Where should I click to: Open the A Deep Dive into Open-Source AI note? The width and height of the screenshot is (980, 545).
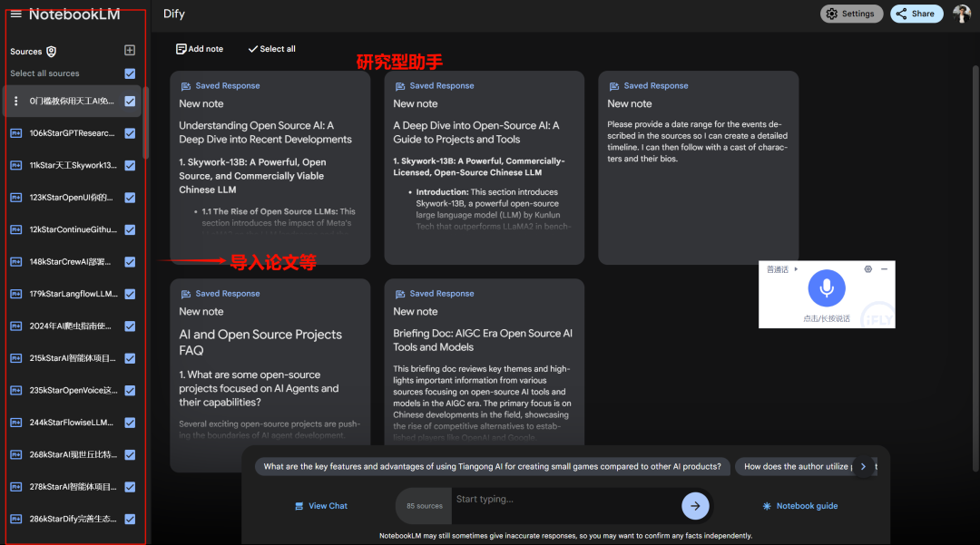pyautogui.click(x=485, y=167)
